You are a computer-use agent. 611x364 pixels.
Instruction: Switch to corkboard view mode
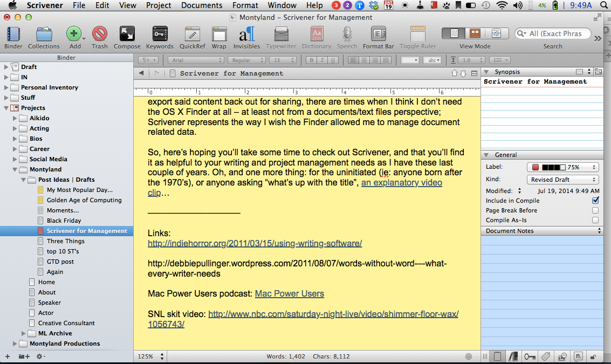pos(475,33)
